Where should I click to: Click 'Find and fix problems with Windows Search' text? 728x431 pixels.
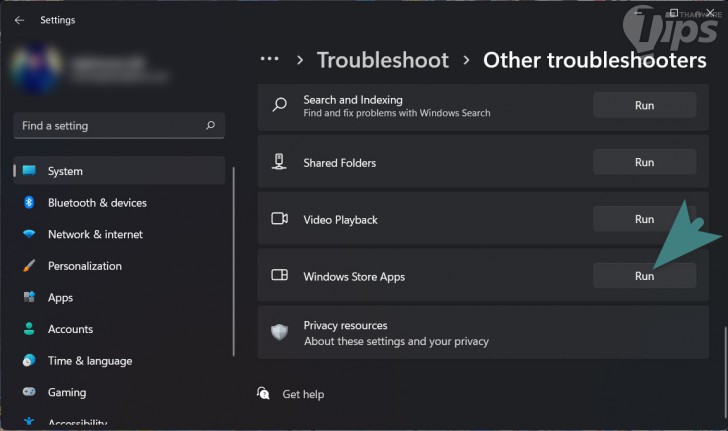(x=397, y=113)
